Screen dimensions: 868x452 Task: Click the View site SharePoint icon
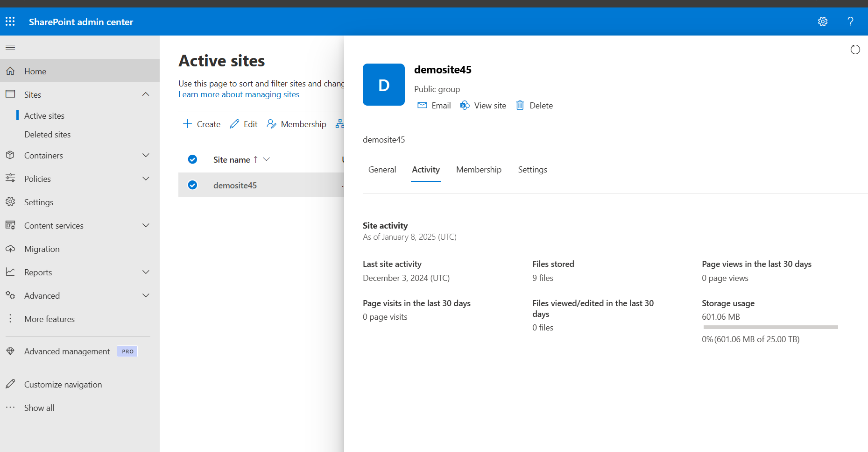click(x=465, y=105)
